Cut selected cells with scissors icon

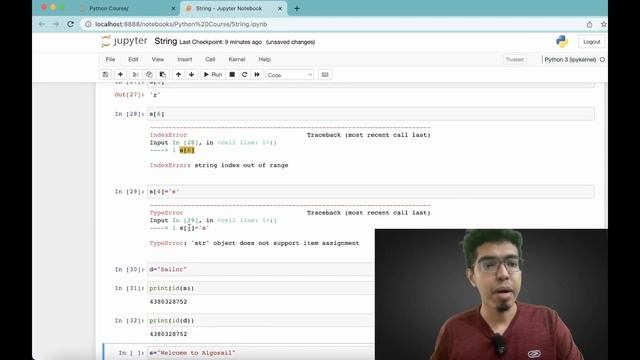click(136, 75)
